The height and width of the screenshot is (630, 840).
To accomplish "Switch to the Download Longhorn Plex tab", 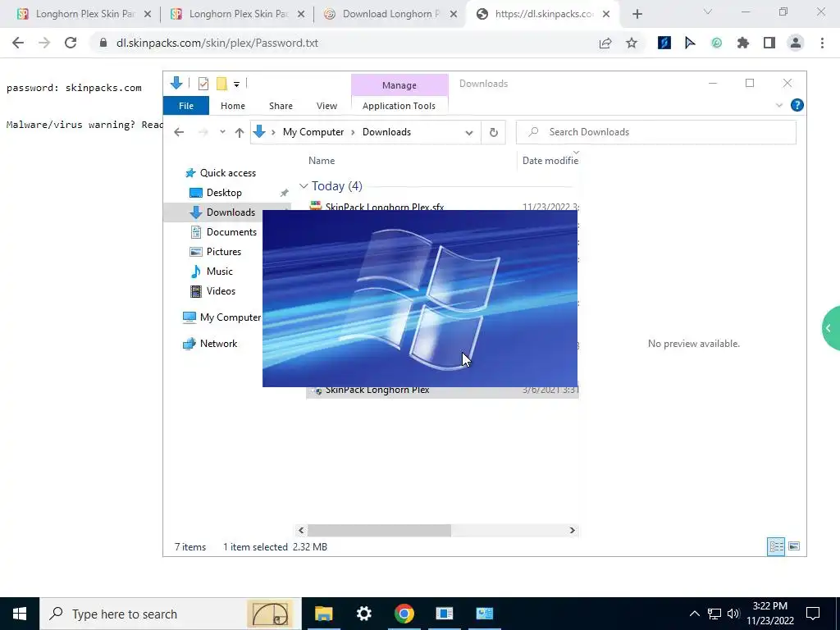I will 390,14.
